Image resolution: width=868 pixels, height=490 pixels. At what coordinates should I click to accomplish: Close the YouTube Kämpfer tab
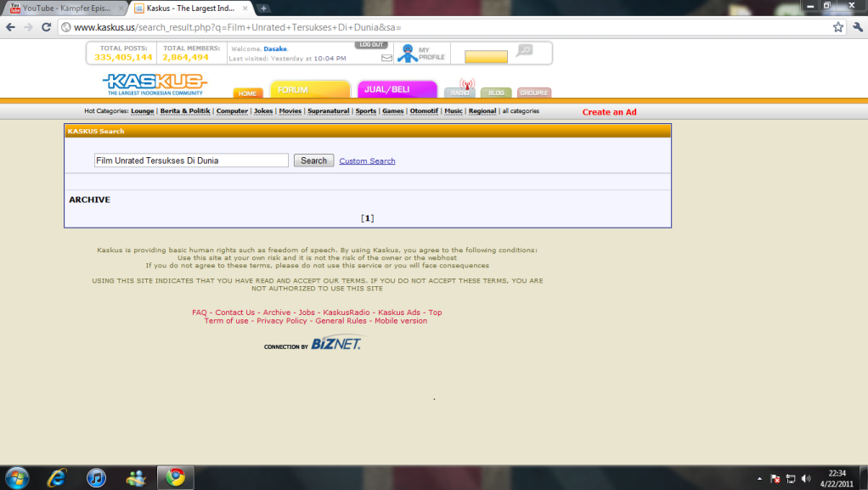click(121, 8)
